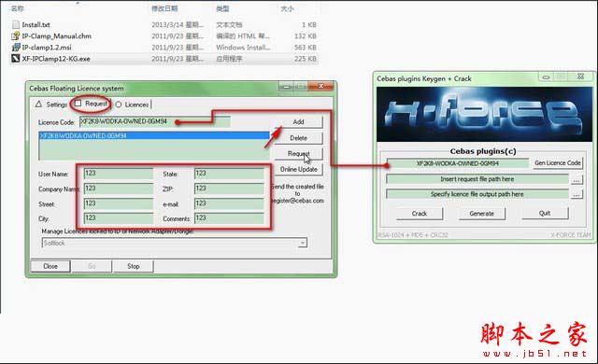
Task: Sort files by the 修改日期 column header
Action: (x=164, y=8)
